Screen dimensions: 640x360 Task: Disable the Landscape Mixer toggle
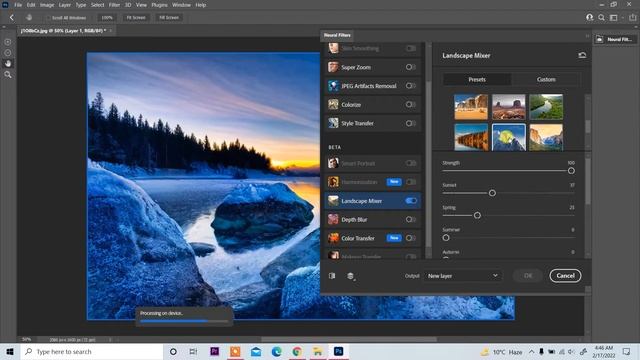coord(411,201)
